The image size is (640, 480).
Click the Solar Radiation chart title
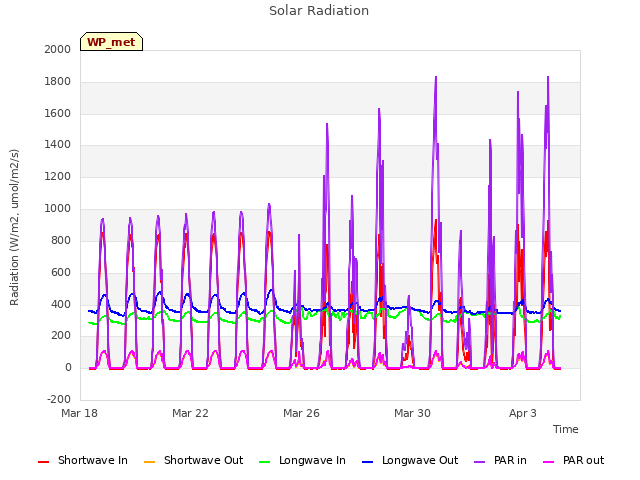coord(319,11)
